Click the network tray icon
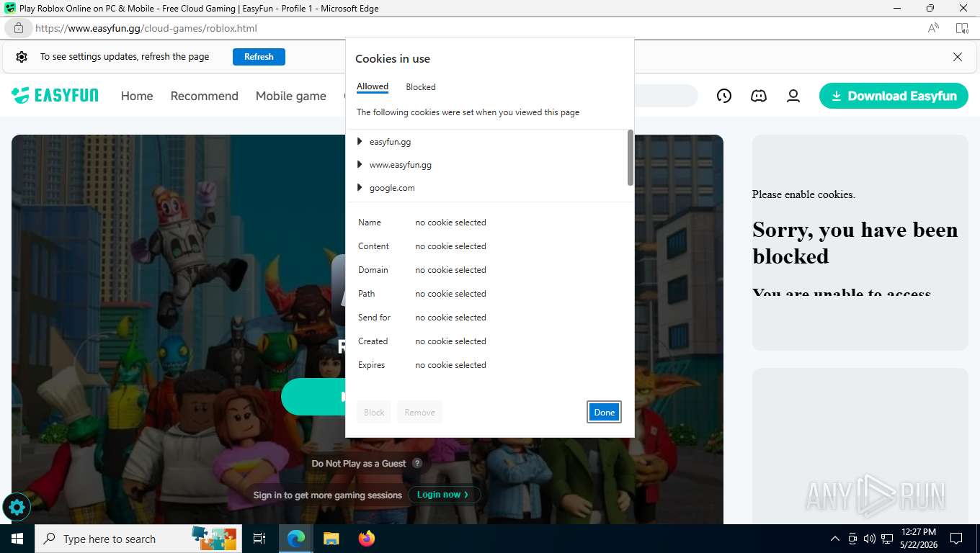 (x=887, y=539)
